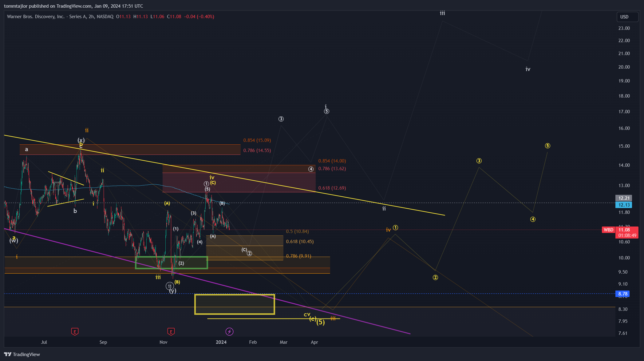This screenshot has width=644, height=361.
Task: Click the red change value −0.04 (−0.40%)
Action: pos(199,17)
